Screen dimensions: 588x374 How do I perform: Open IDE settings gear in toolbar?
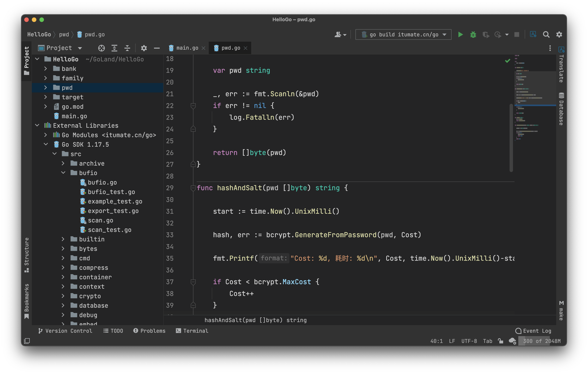click(559, 34)
